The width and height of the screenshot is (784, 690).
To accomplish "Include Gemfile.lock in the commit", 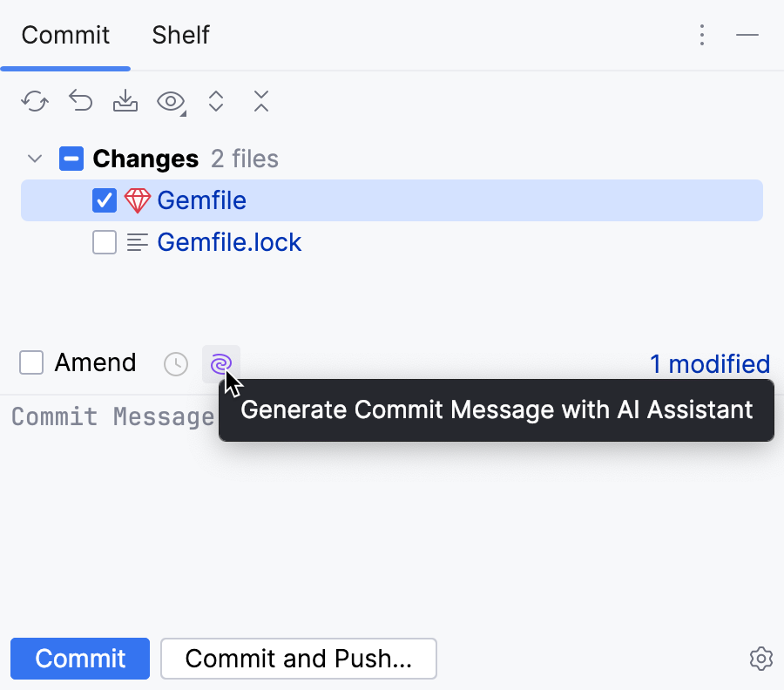I will 104,241.
